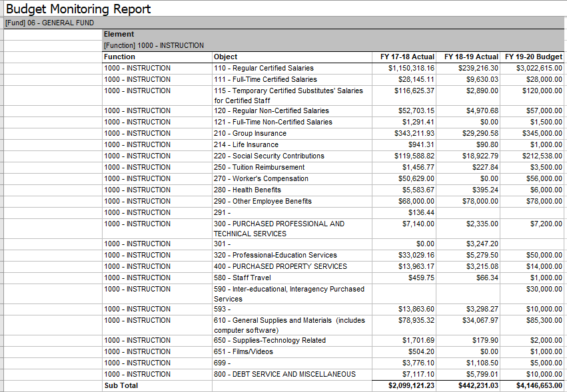Click the $7,140.00 amount

[418, 224]
